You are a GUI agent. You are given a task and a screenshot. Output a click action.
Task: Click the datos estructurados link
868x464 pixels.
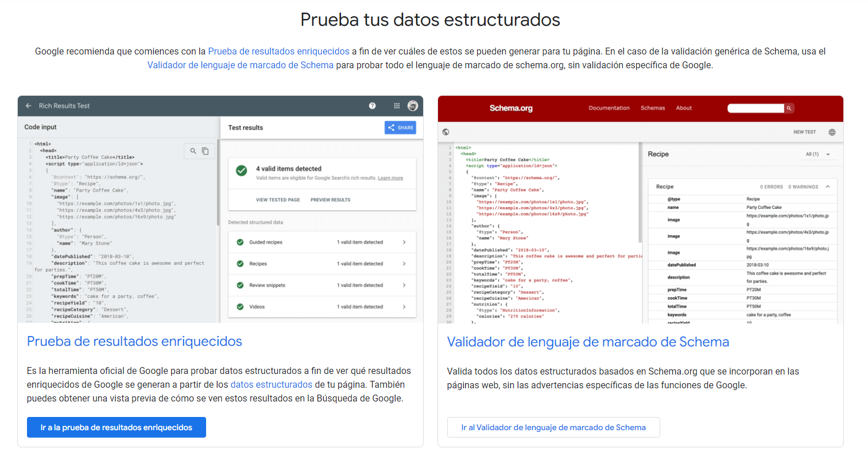coord(271,384)
